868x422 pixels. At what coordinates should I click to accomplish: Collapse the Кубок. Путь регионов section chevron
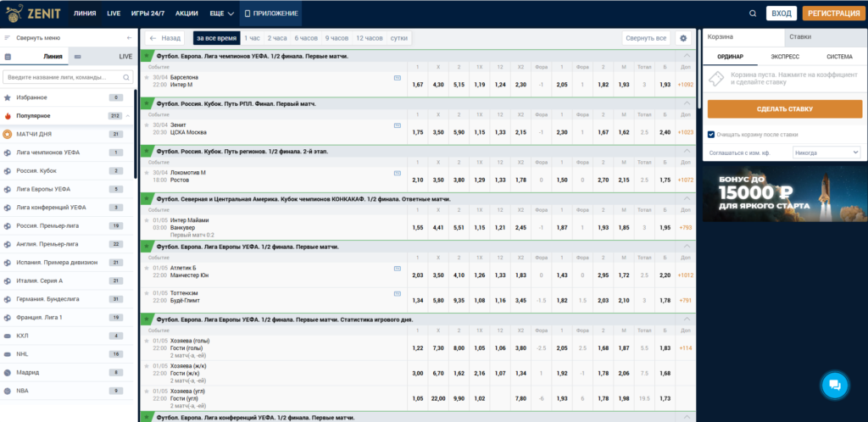pyautogui.click(x=687, y=151)
